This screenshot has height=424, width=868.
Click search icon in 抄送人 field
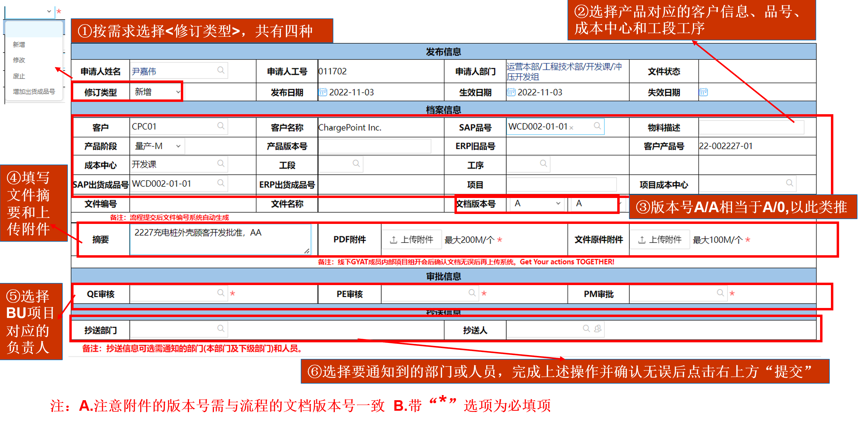tap(586, 328)
